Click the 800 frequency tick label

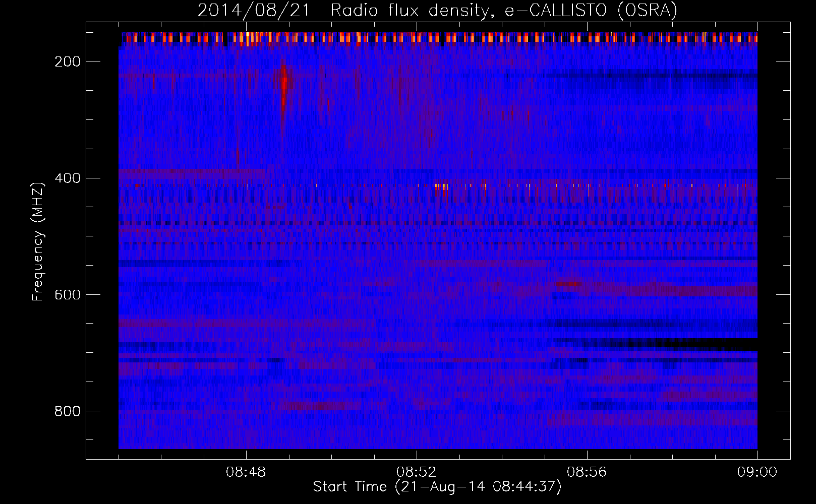coord(67,411)
